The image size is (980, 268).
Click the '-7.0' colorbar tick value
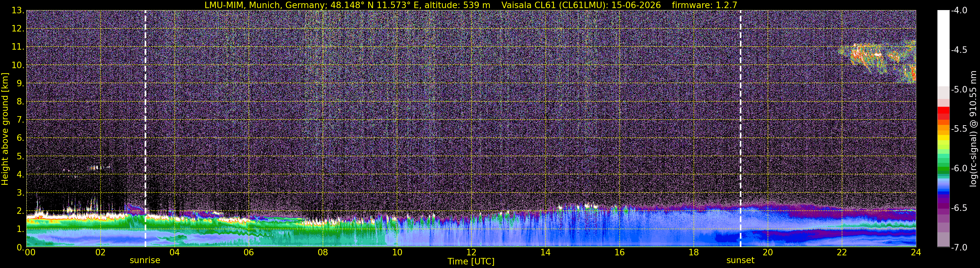(959, 248)
